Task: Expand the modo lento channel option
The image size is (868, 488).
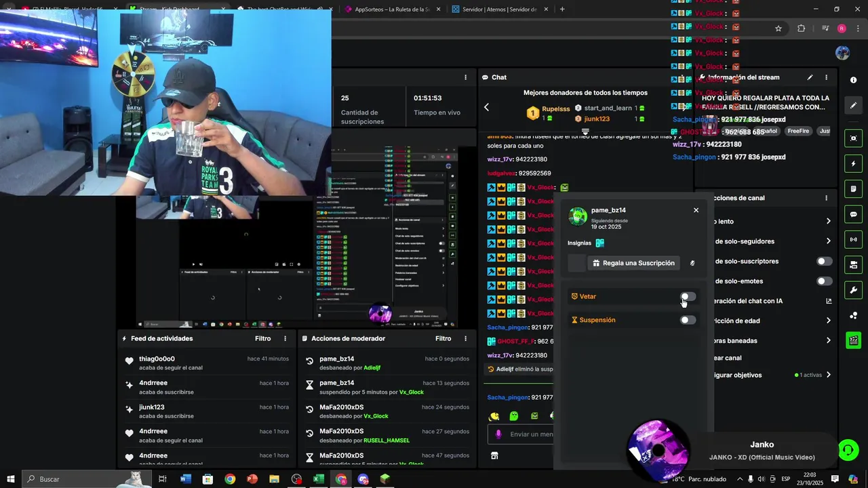Action: pyautogui.click(x=828, y=222)
